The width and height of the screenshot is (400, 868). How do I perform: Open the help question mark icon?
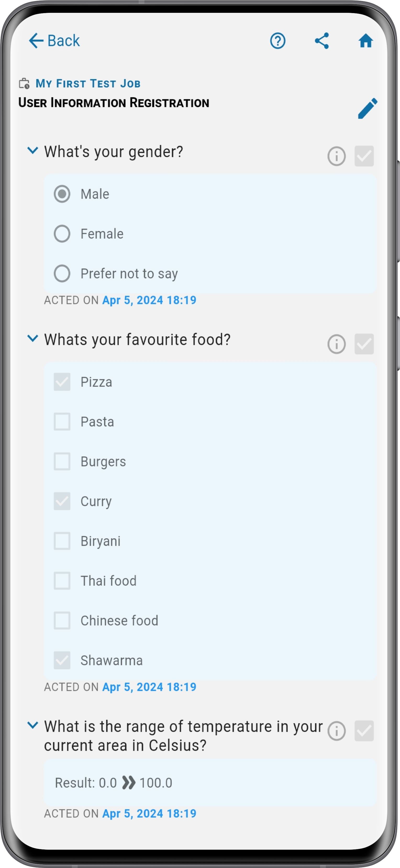pyautogui.click(x=277, y=41)
